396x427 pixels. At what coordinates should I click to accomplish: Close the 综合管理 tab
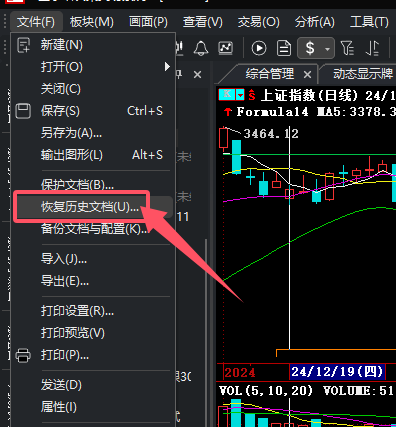(x=307, y=75)
